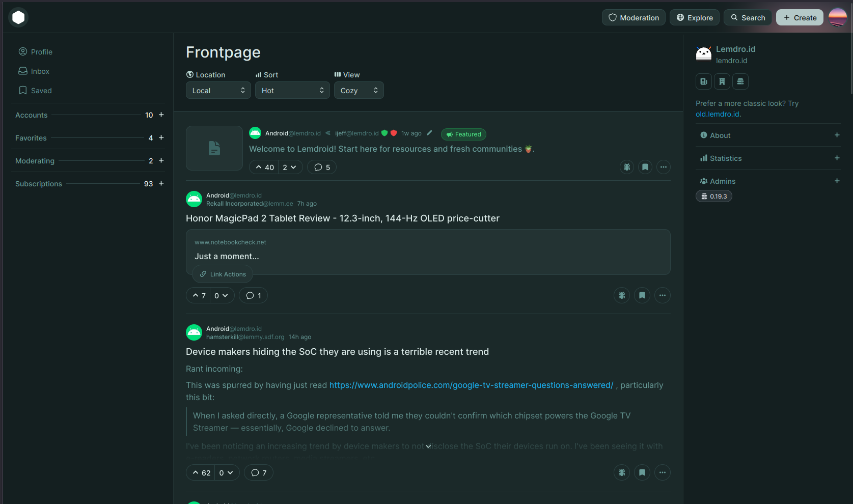853x504 pixels.
Task: Downvote the Device makers hiding SoC post
Action: tap(227, 472)
